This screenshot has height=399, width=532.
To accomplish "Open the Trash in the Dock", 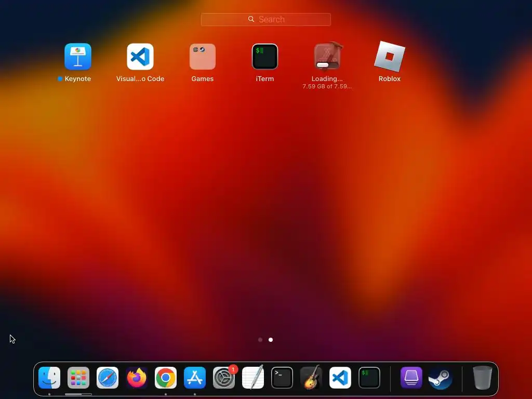I will tap(483, 378).
